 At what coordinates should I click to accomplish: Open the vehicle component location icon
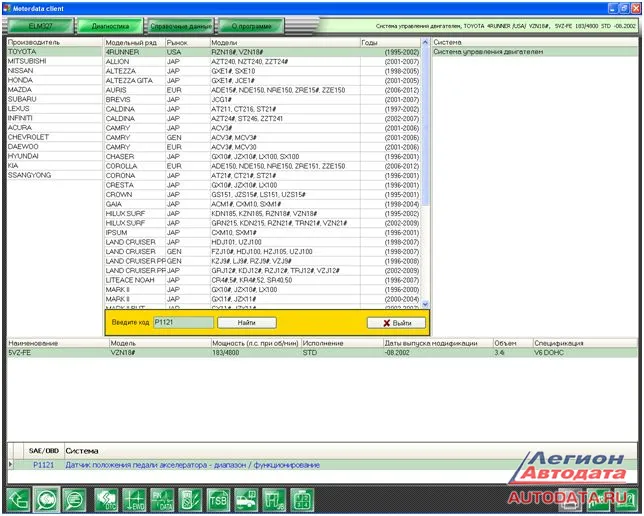(246, 500)
